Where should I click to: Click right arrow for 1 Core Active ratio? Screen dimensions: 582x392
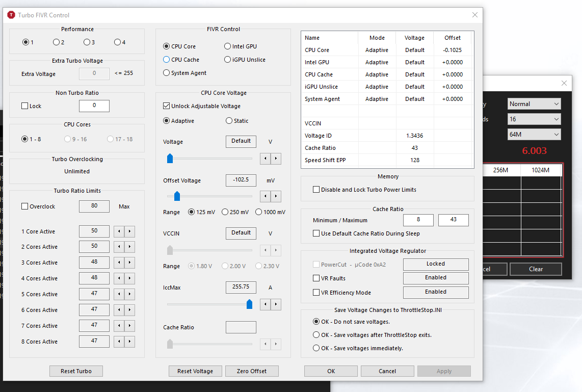point(130,231)
